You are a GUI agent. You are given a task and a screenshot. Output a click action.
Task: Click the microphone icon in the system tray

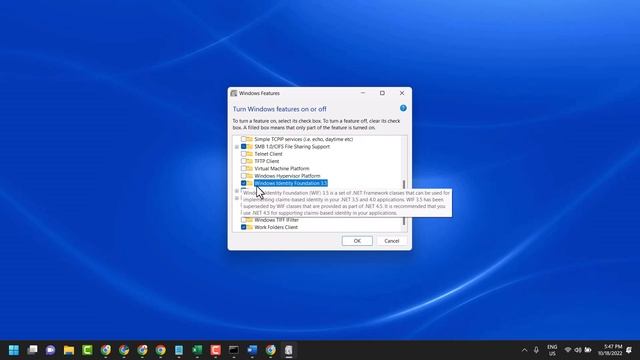click(536, 350)
